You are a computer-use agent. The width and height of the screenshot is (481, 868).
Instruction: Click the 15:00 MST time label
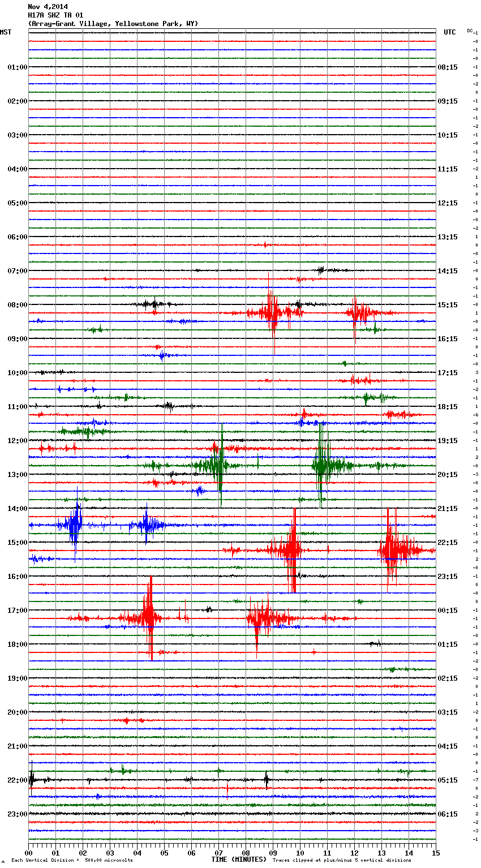tap(17, 543)
